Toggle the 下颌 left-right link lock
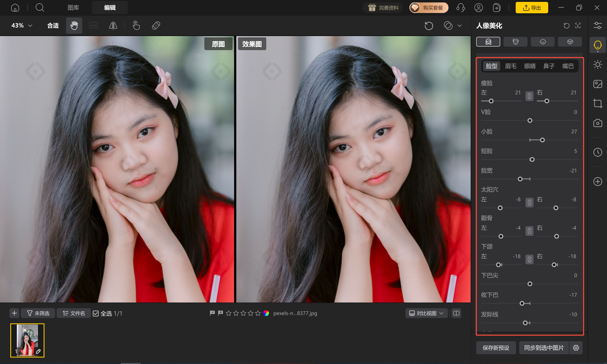 pos(529,259)
